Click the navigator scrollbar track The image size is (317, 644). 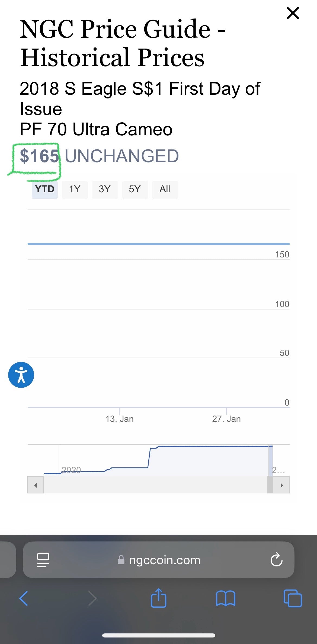click(155, 485)
